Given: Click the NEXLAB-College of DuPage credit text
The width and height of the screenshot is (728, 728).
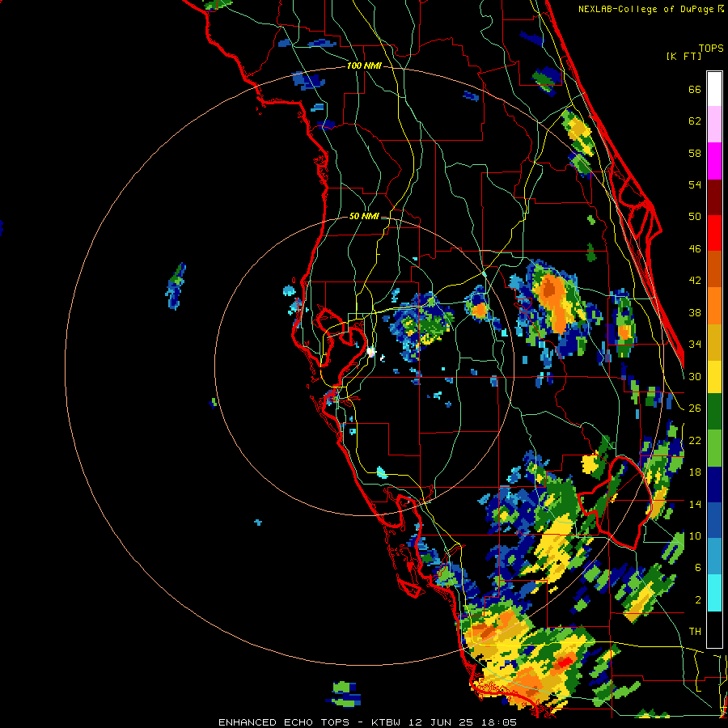Looking at the screenshot, I should (651, 9).
